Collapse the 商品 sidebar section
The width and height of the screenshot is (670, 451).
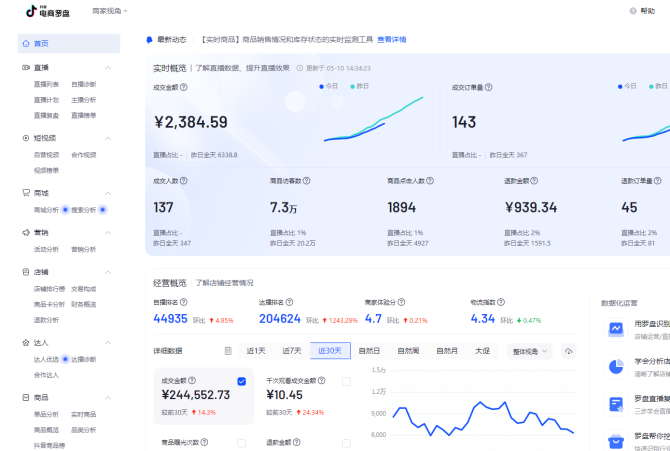[x=108, y=398]
